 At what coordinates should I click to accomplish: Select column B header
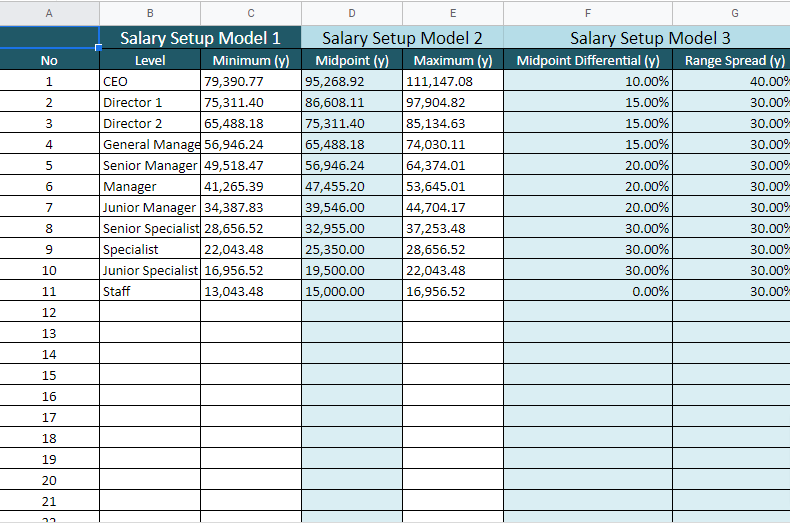[x=150, y=13]
